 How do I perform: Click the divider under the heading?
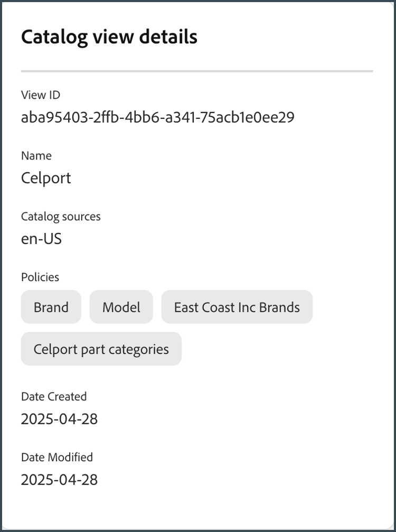[x=196, y=70]
